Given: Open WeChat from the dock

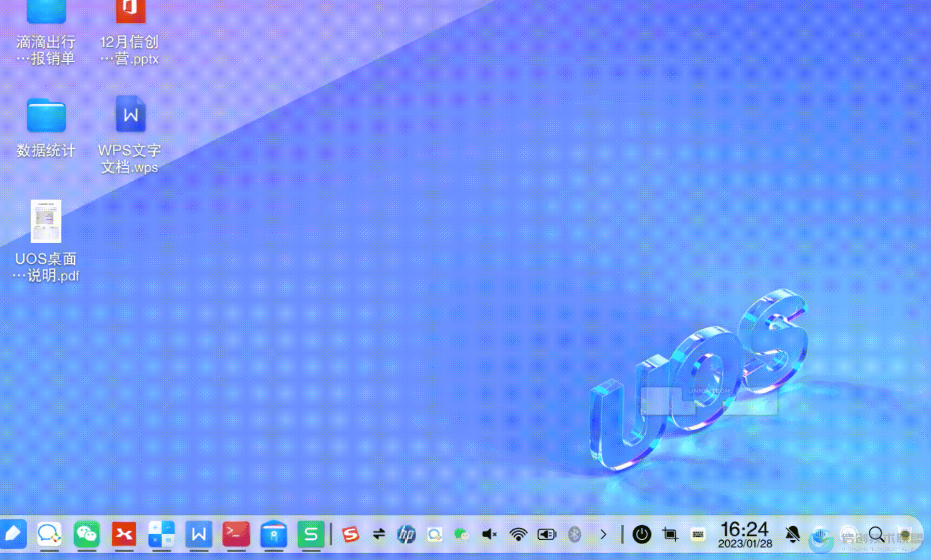Looking at the screenshot, I should (x=87, y=534).
